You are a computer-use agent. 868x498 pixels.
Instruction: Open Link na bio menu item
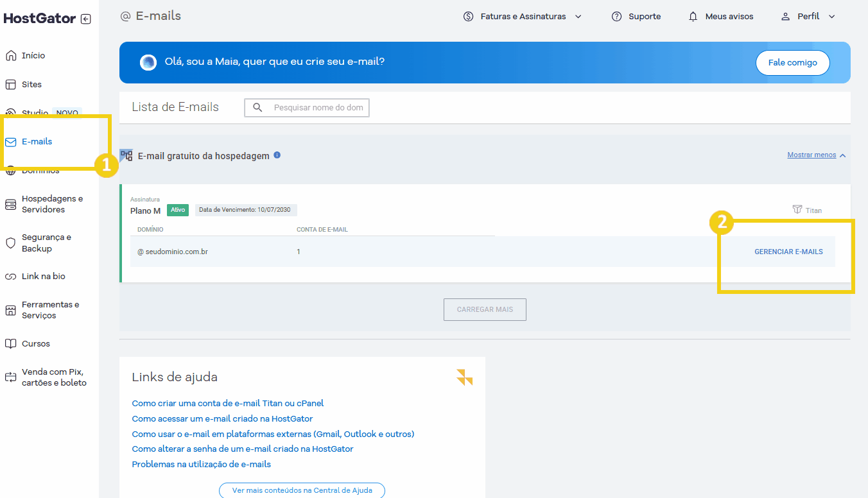(x=44, y=276)
